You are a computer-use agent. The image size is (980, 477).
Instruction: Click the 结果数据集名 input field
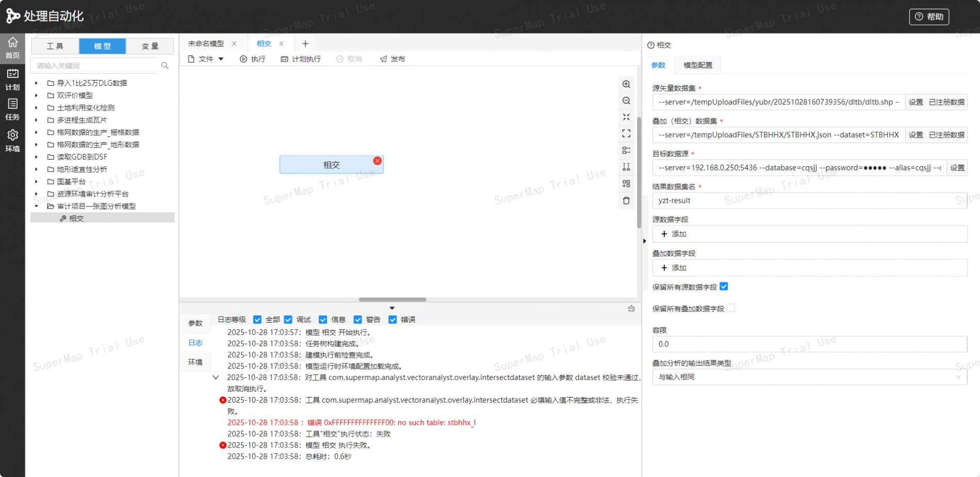tap(809, 200)
